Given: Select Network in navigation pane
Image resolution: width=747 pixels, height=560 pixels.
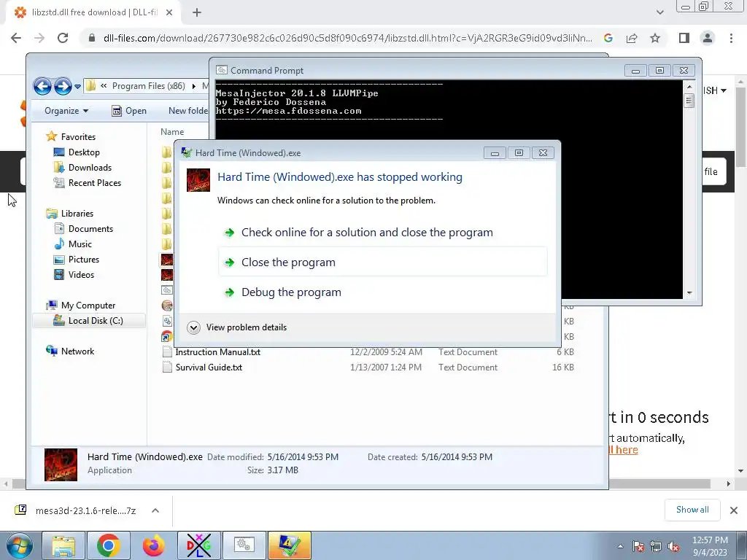Looking at the screenshot, I should [x=77, y=351].
